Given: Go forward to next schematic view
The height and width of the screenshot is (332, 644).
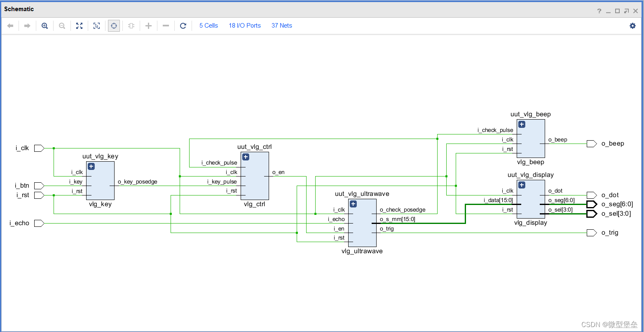Looking at the screenshot, I should pos(27,26).
